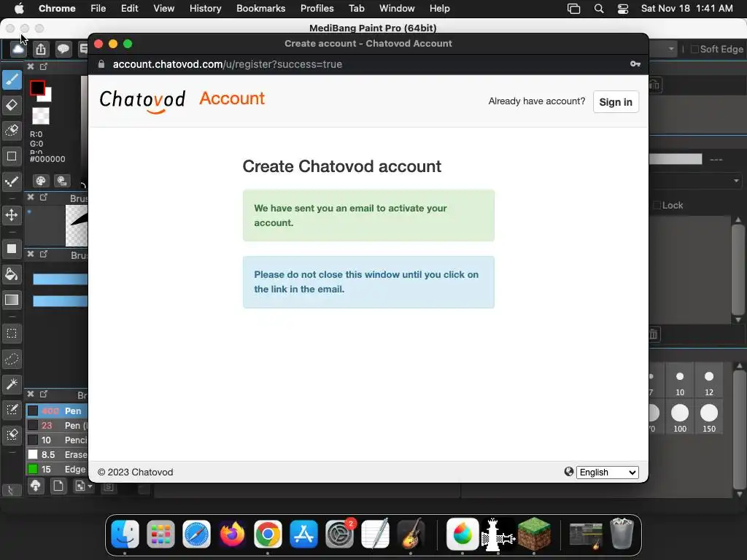Open the Profiles menu

tap(317, 9)
